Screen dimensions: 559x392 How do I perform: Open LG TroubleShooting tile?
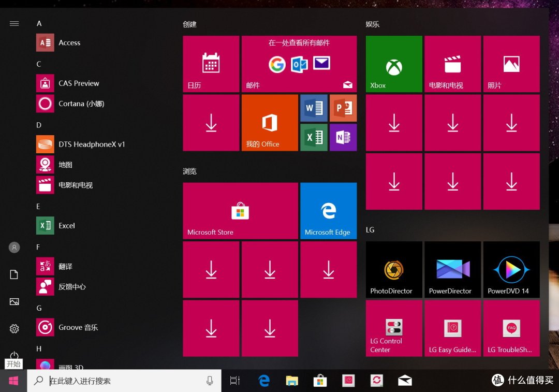pos(511,328)
